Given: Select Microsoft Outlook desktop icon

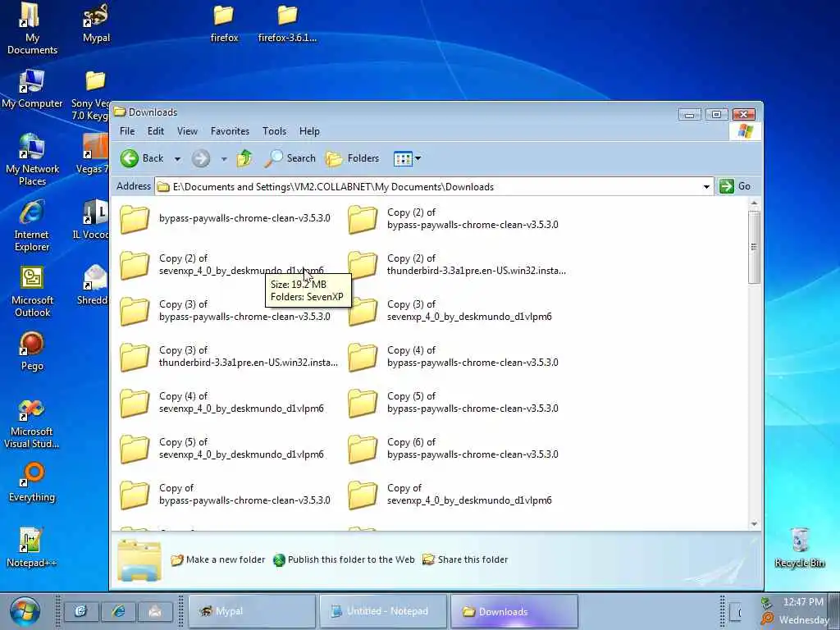Looking at the screenshot, I should pos(32,291).
